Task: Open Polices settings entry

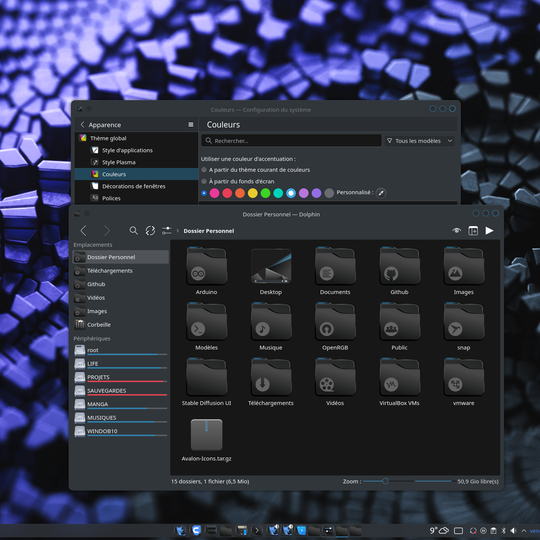Action: click(x=136, y=198)
